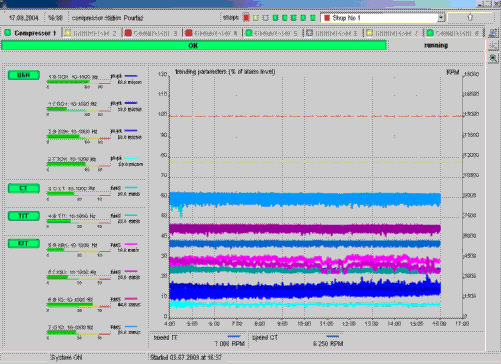Screen dimensions: 501x364
Task: Switch to the Compressor 3 tab with red icon
Action: 152,33
